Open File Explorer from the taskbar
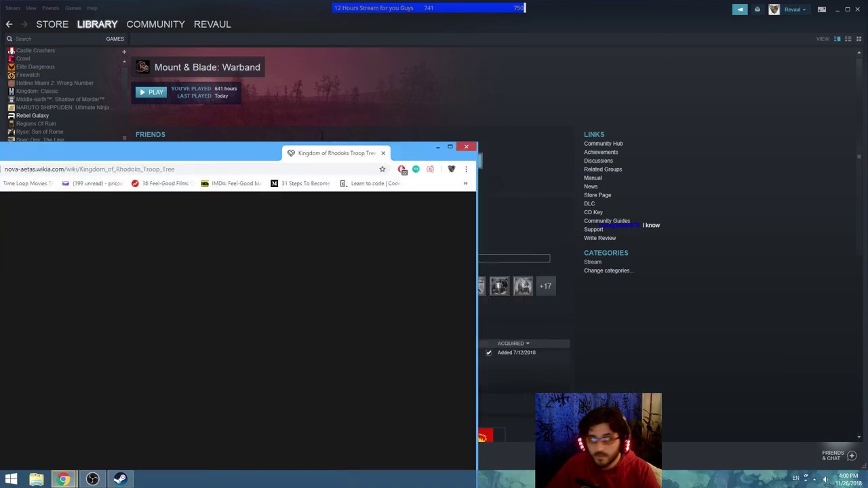 point(37,479)
